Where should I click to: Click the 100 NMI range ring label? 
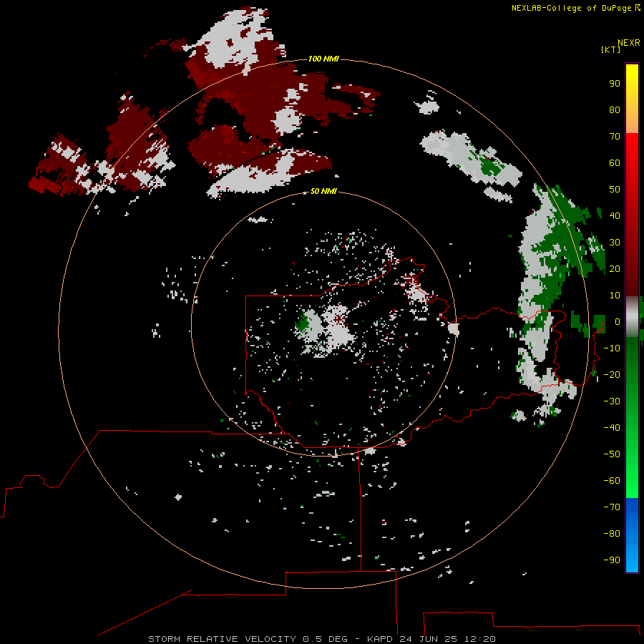(323, 59)
